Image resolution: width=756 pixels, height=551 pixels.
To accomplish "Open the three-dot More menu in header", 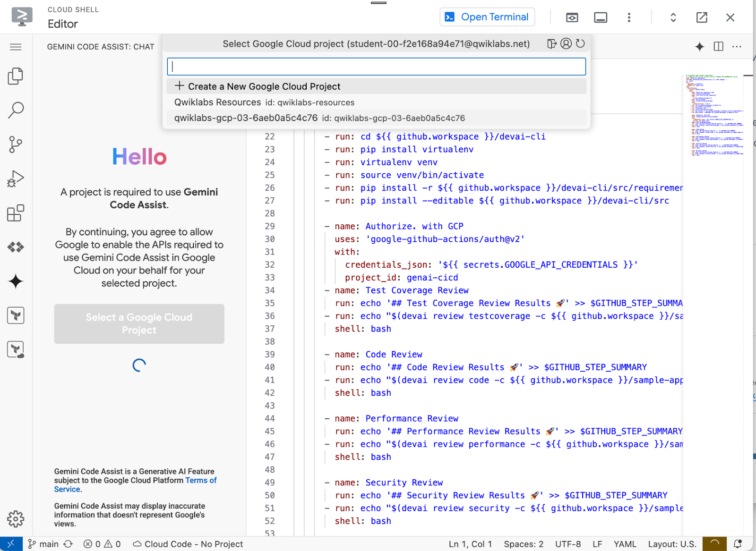I will click(x=629, y=17).
